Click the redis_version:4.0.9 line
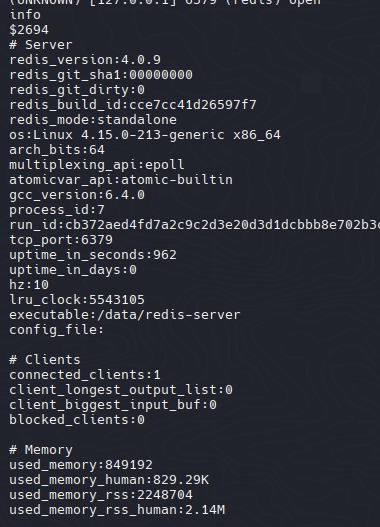Viewport: 380px width, 527px height. [x=85, y=60]
